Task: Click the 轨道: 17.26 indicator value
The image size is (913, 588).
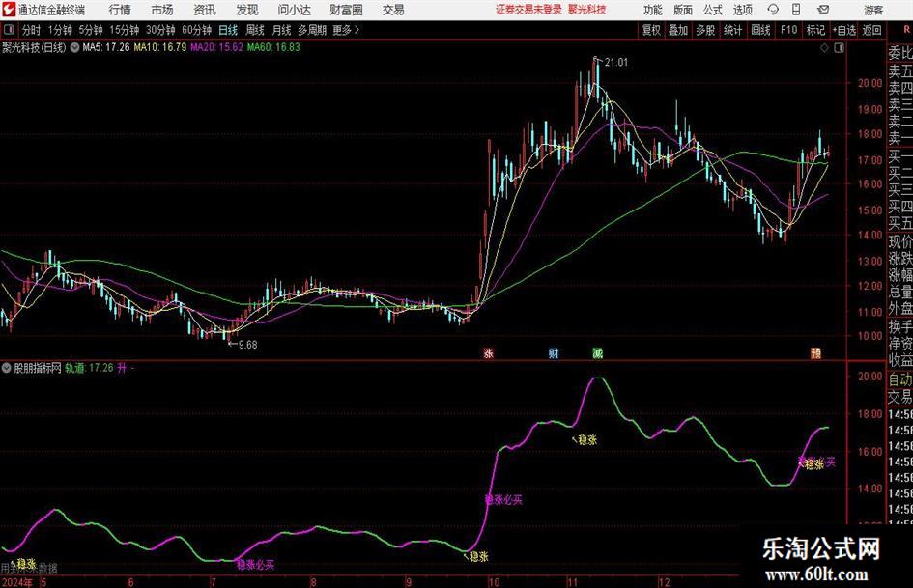Action: [x=89, y=368]
